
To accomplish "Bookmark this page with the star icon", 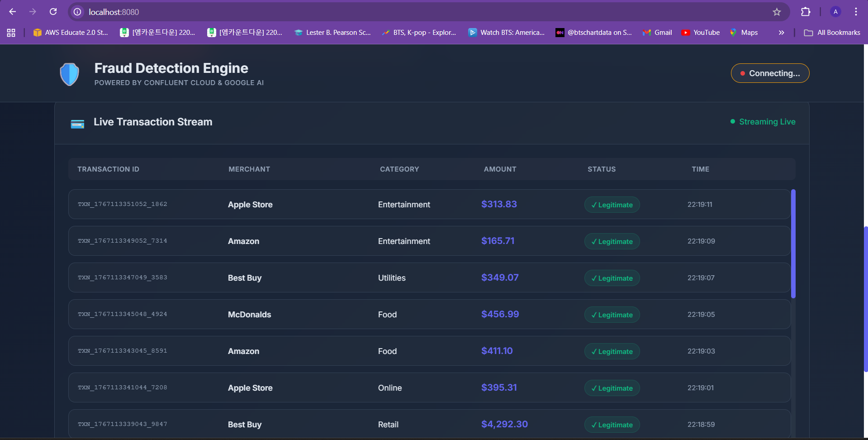I will click(777, 12).
